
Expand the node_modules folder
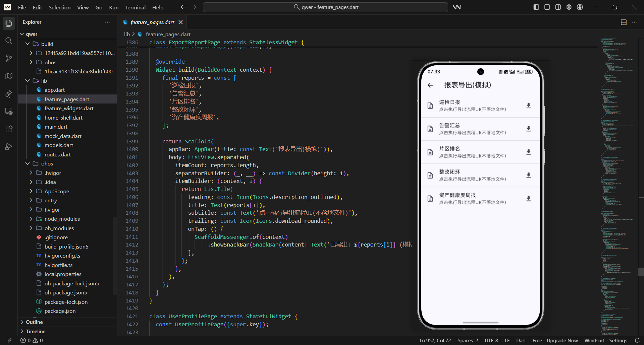pos(31,219)
